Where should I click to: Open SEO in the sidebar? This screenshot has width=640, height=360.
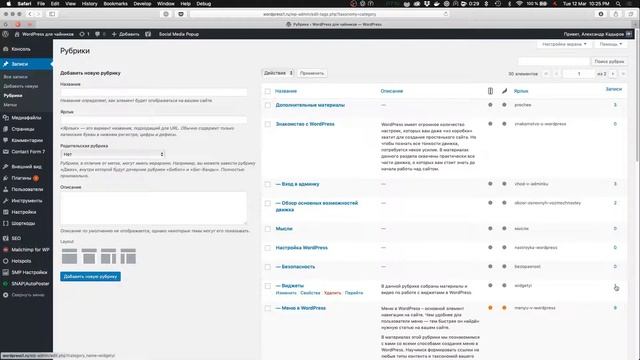tap(16, 238)
